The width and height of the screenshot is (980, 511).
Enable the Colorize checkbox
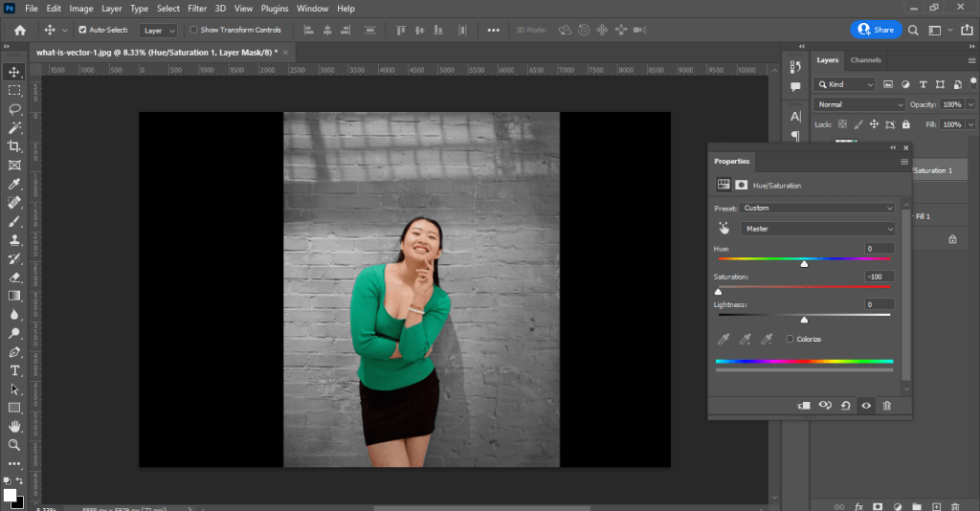(x=790, y=339)
